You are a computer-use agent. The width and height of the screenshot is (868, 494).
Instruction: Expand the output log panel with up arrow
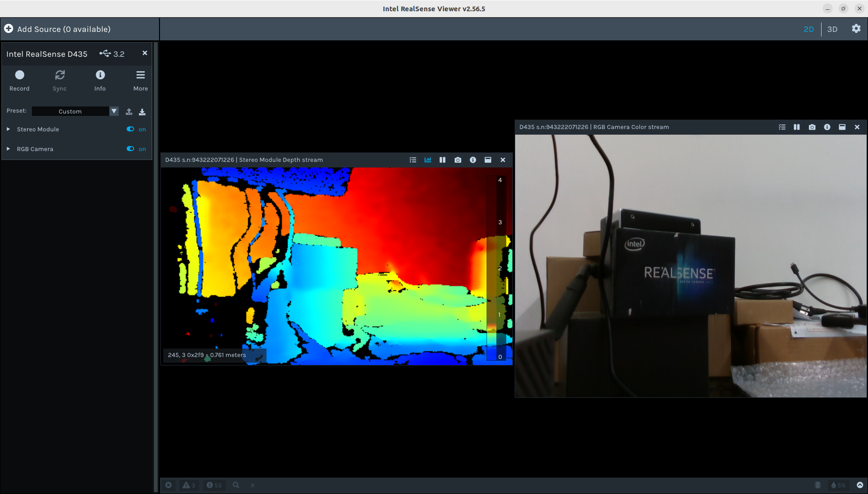pos(860,485)
